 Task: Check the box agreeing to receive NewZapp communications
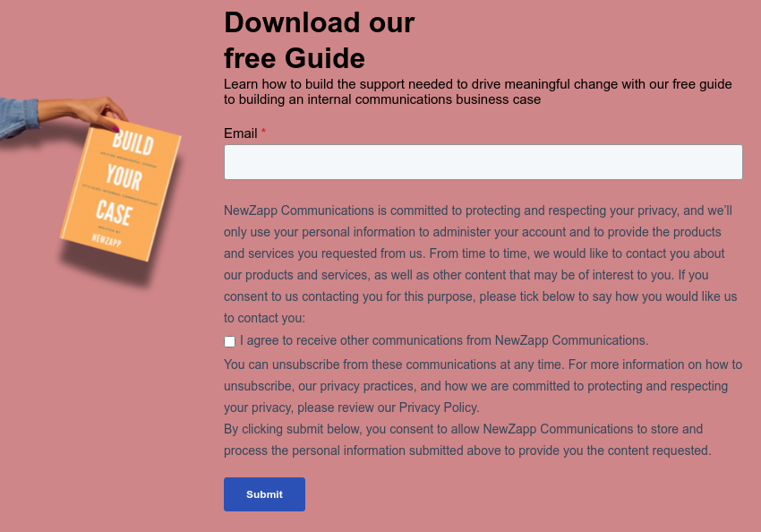click(x=230, y=341)
